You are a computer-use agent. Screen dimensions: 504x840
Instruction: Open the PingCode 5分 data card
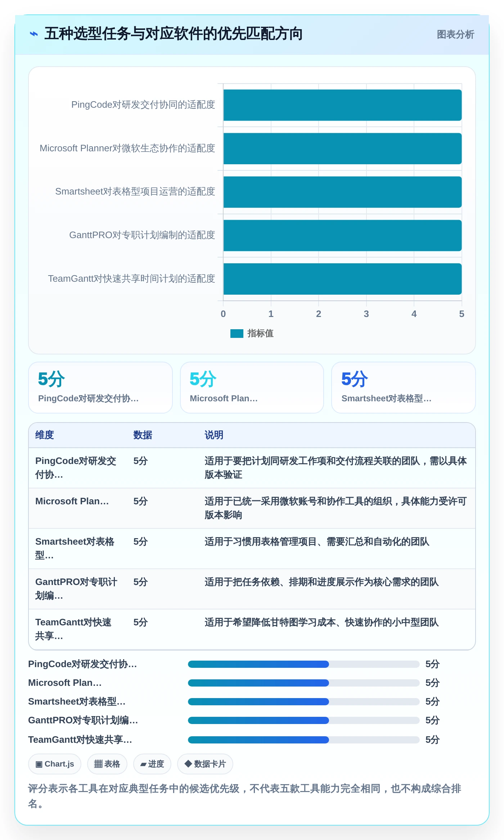100,388
